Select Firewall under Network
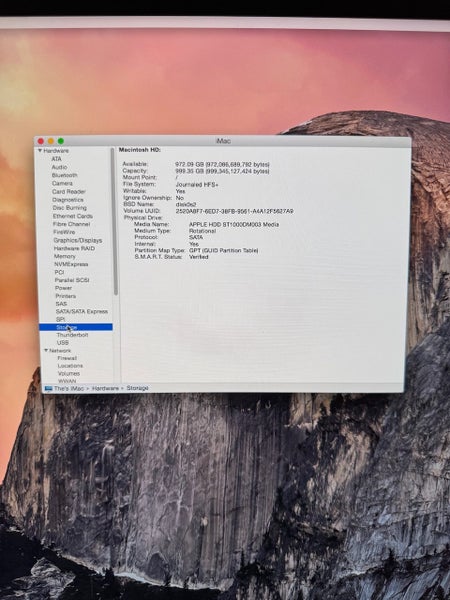 pyautogui.click(x=67, y=359)
